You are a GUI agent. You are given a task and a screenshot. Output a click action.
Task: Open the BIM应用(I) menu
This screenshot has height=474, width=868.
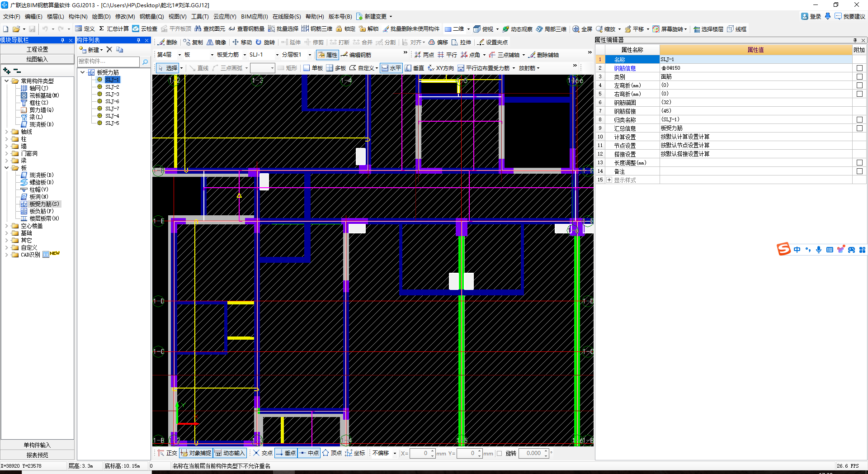(254, 16)
